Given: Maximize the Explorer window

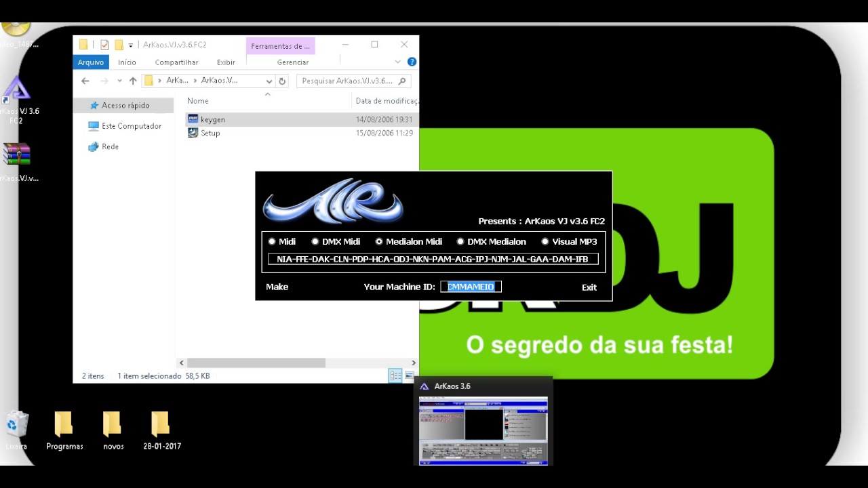Looking at the screenshot, I should [x=374, y=45].
